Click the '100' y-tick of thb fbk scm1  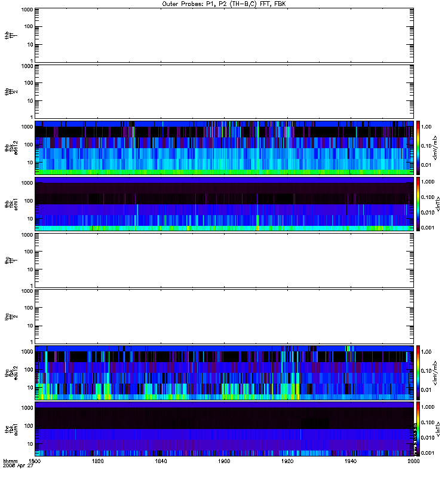(x=28, y=201)
